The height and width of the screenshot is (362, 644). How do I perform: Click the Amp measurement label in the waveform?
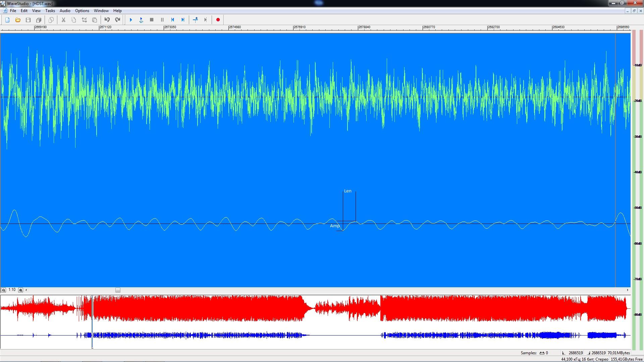tap(335, 226)
